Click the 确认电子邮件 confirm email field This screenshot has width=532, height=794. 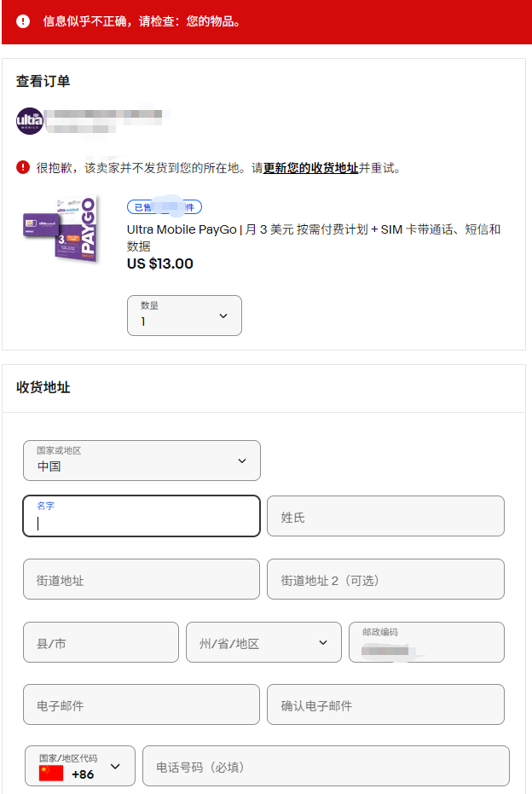[385, 704]
